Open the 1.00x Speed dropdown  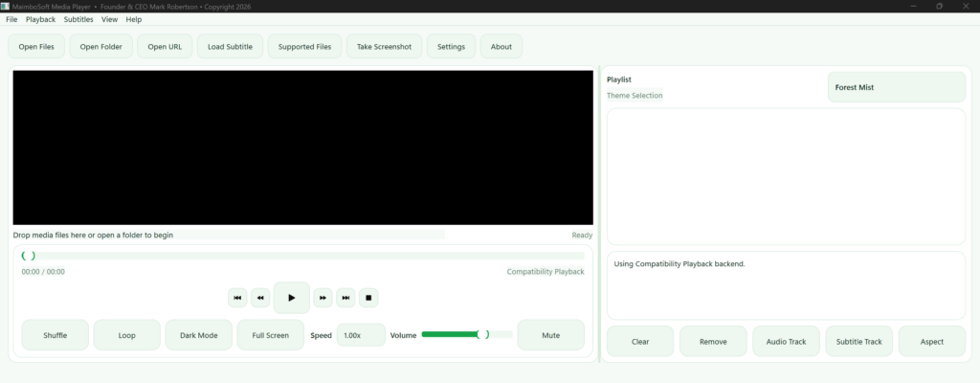(361, 335)
